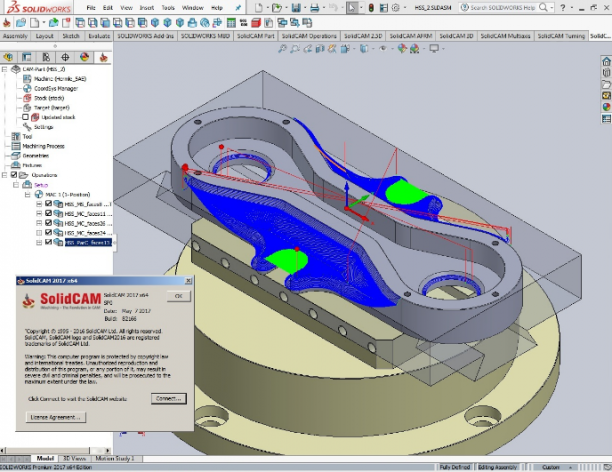The width and height of the screenshot is (612, 472).
Task: Switch to SolidCAM Operations tab
Action: point(309,36)
